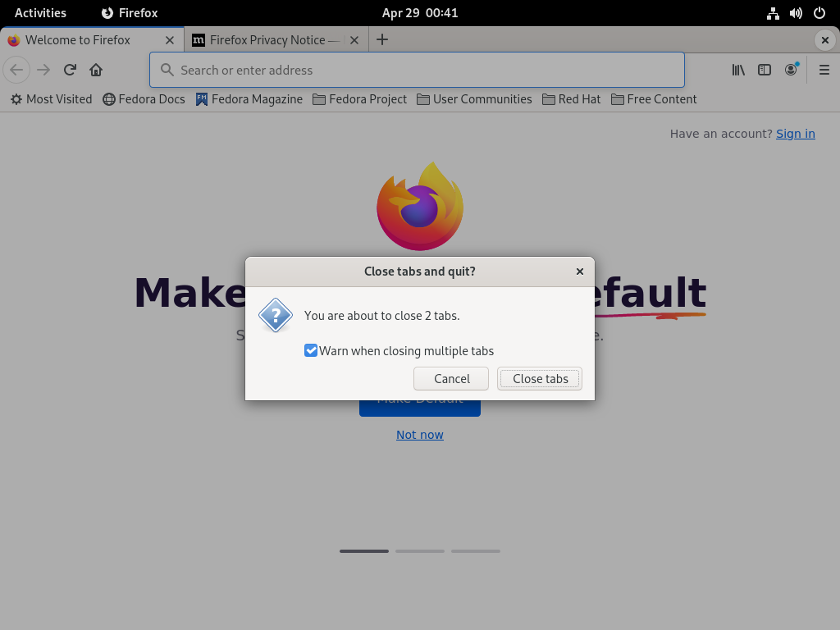Open a new tab with plus icon

tap(382, 39)
